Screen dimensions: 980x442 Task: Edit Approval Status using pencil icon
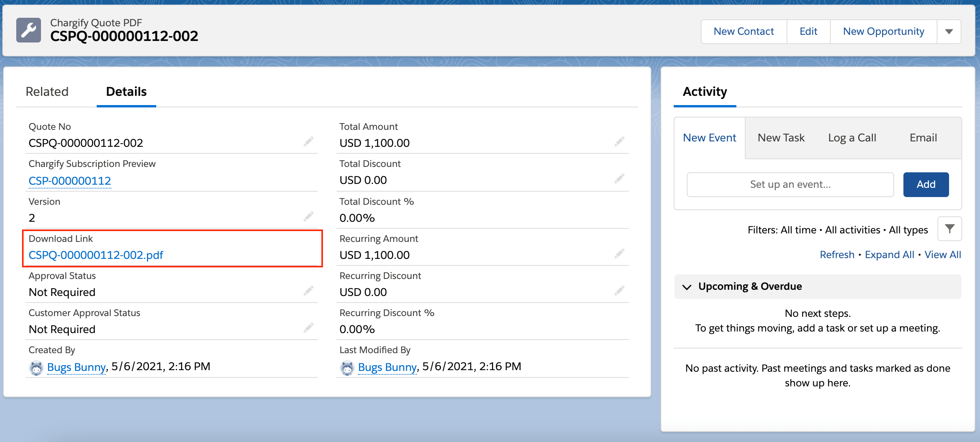coord(308,291)
